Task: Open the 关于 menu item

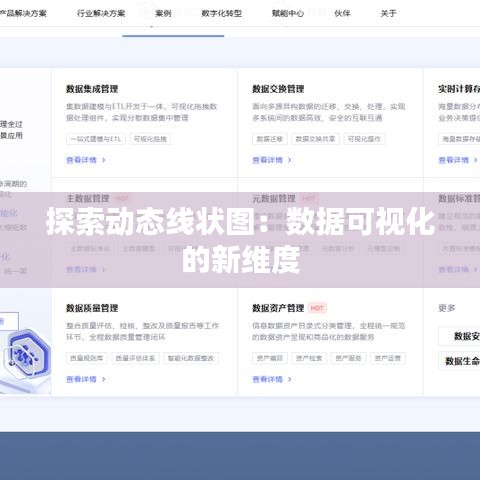Action: tap(388, 13)
